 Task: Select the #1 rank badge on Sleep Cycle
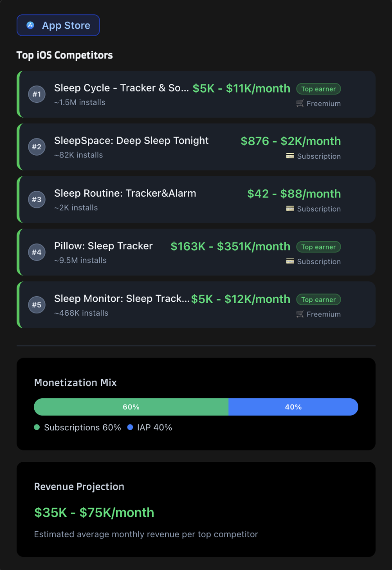pos(36,94)
